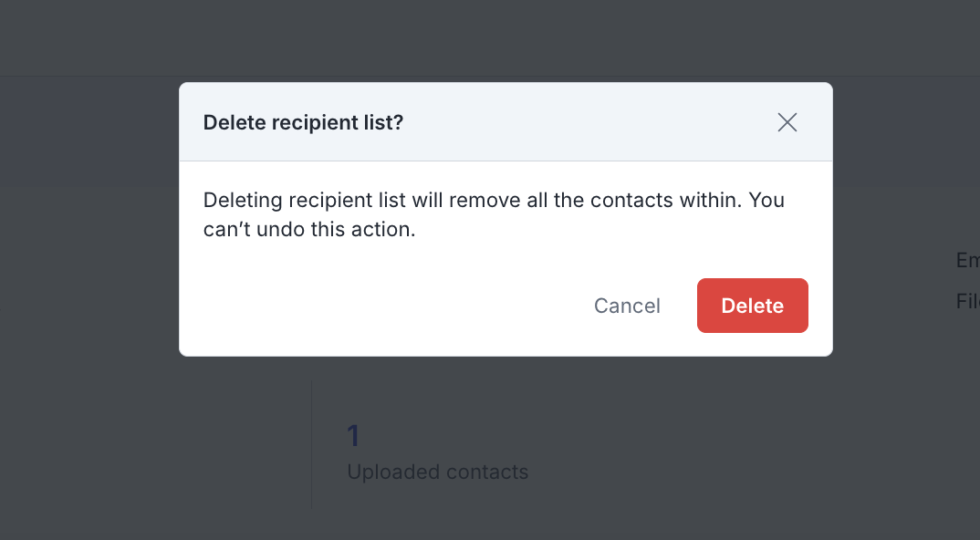
Task: Abort the deletion via the Cancel link
Action: click(627, 306)
